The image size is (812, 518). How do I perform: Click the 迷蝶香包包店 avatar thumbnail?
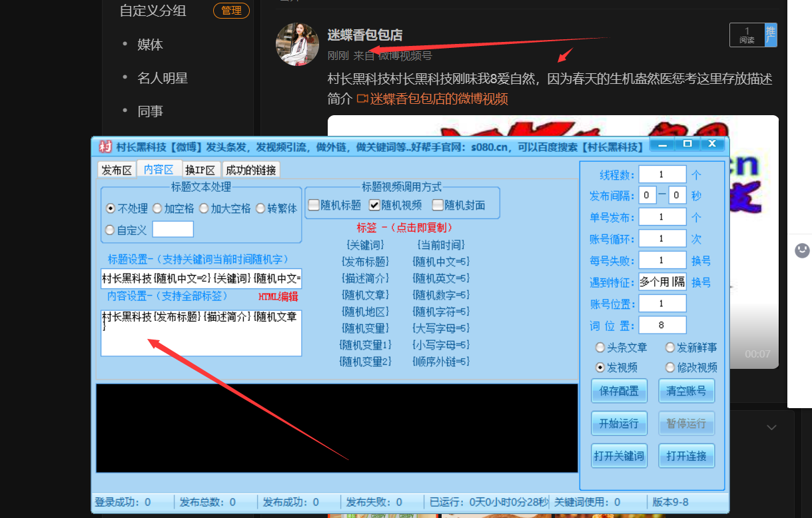[x=297, y=45]
